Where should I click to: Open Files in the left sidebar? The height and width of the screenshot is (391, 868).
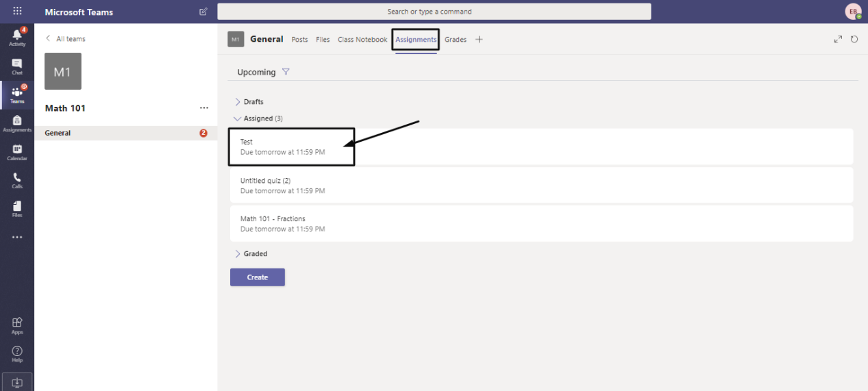point(17,209)
